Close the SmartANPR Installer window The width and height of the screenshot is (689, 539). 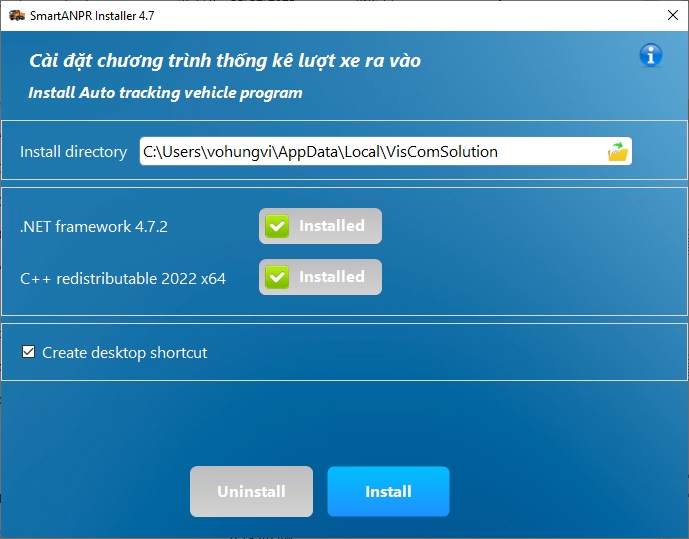[x=666, y=16]
